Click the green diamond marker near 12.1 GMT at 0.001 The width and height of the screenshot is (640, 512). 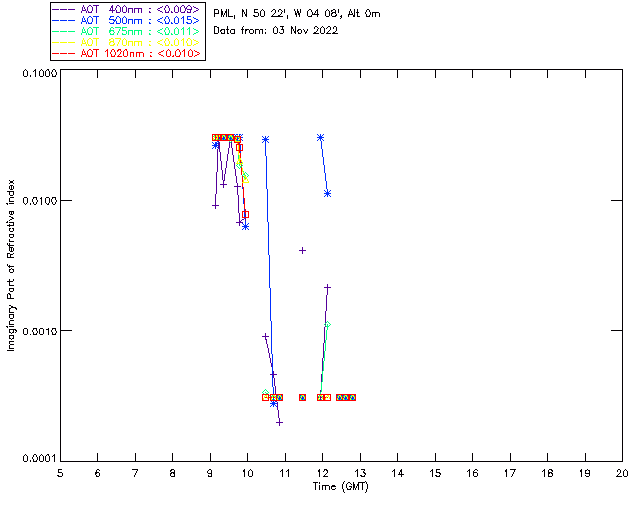click(x=327, y=325)
